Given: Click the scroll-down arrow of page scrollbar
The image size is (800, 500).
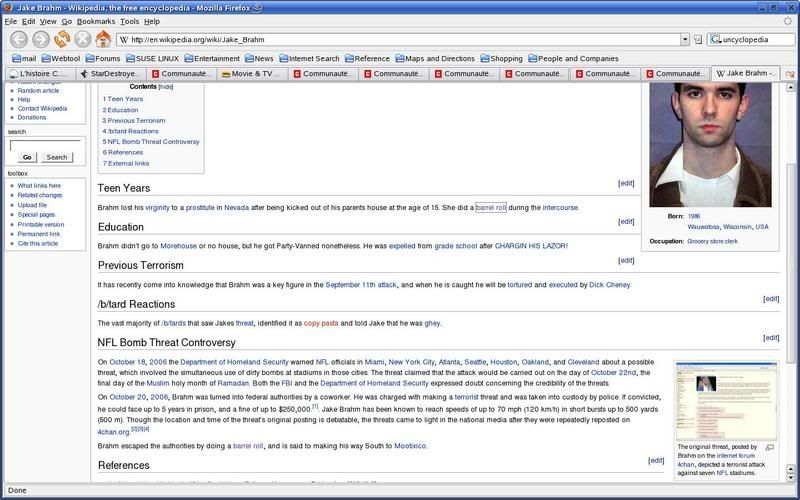Looking at the screenshot, I should point(790,477).
